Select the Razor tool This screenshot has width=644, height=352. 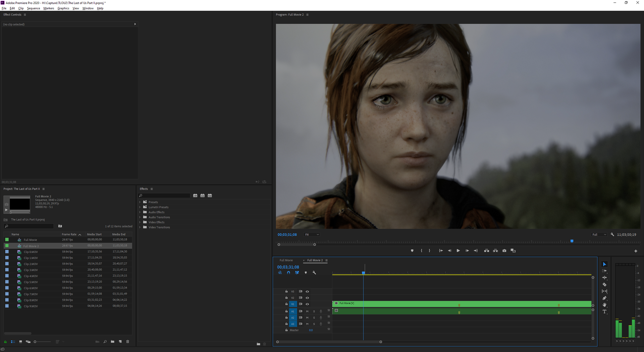point(604,285)
